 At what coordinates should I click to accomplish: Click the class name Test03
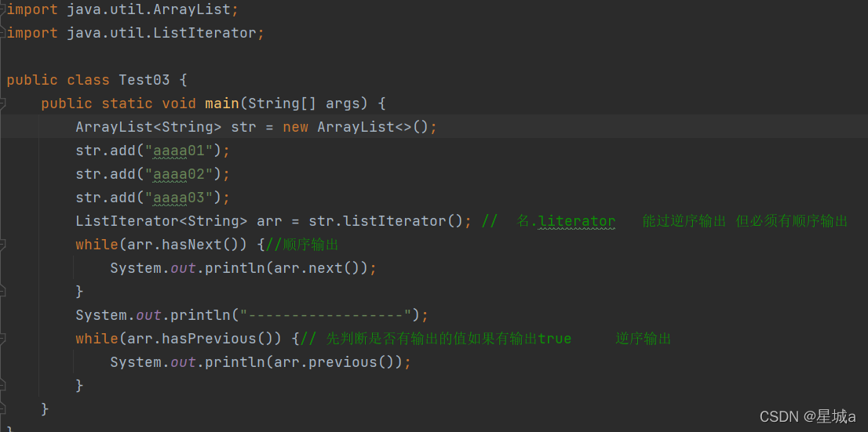click(144, 80)
